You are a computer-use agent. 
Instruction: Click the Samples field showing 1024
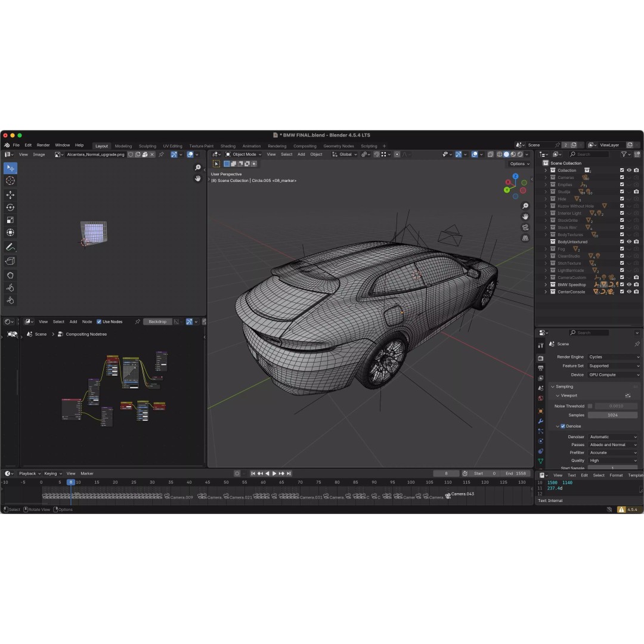click(612, 415)
